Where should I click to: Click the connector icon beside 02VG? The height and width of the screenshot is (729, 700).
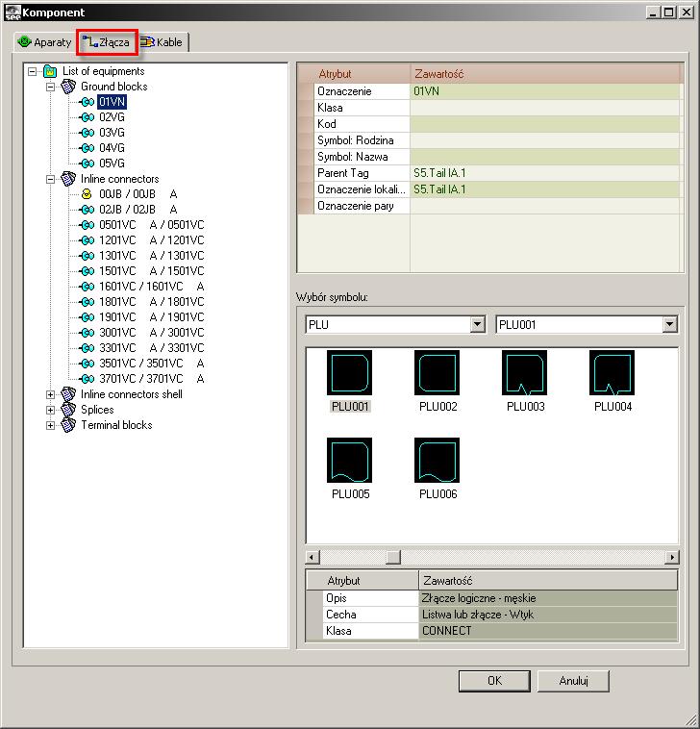tap(87, 117)
